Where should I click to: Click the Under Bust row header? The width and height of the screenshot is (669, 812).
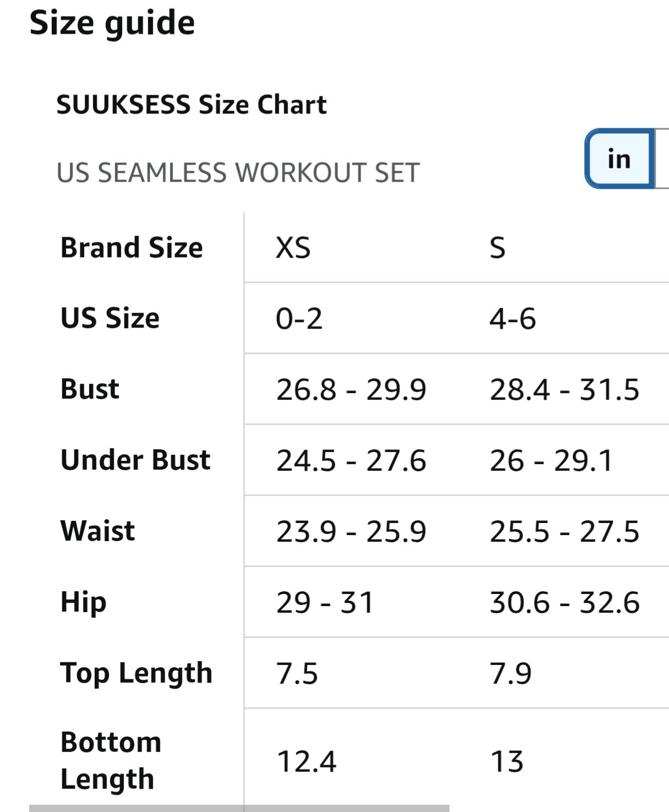(135, 460)
